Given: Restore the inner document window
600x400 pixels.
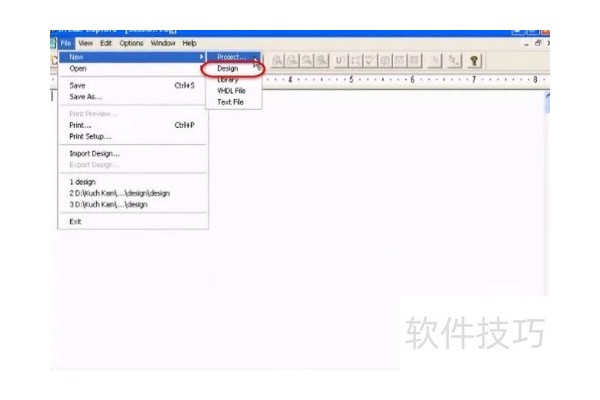Looking at the screenshot, I should tap(538, 43).
